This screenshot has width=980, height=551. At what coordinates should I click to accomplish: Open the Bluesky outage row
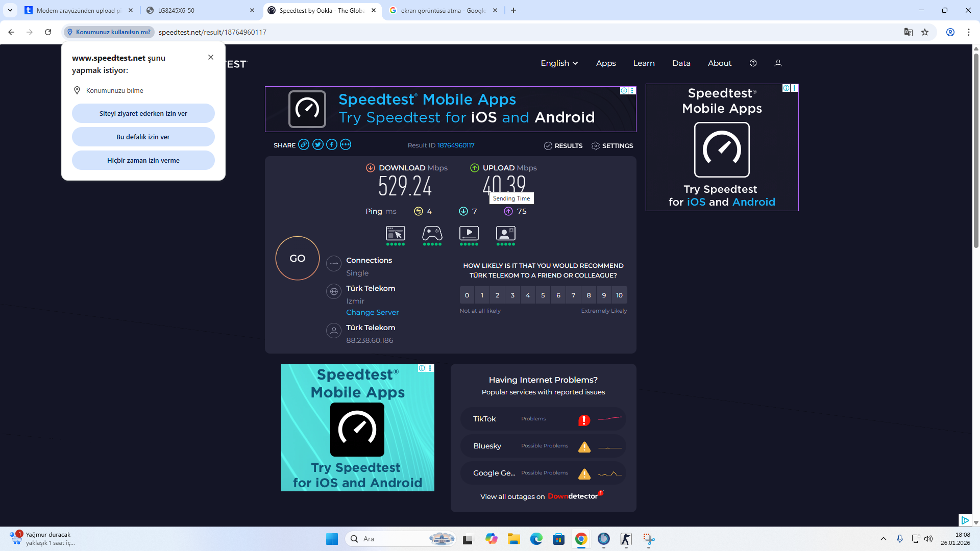click(x=543, y=446)
